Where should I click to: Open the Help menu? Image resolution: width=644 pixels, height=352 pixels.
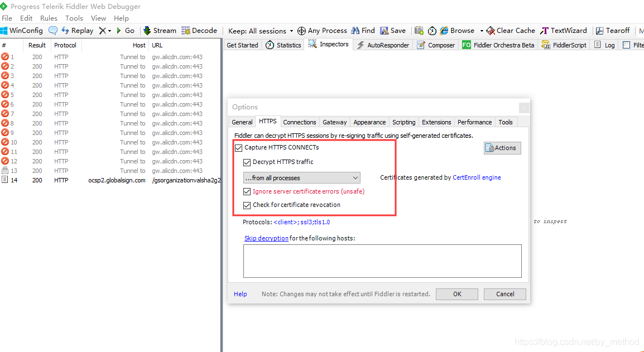[121, 18]
